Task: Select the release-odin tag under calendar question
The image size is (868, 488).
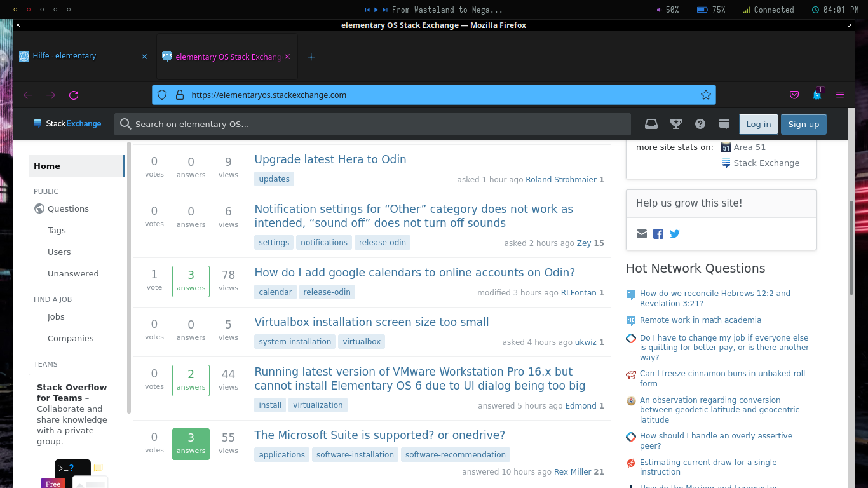Action: coord(327,292)
